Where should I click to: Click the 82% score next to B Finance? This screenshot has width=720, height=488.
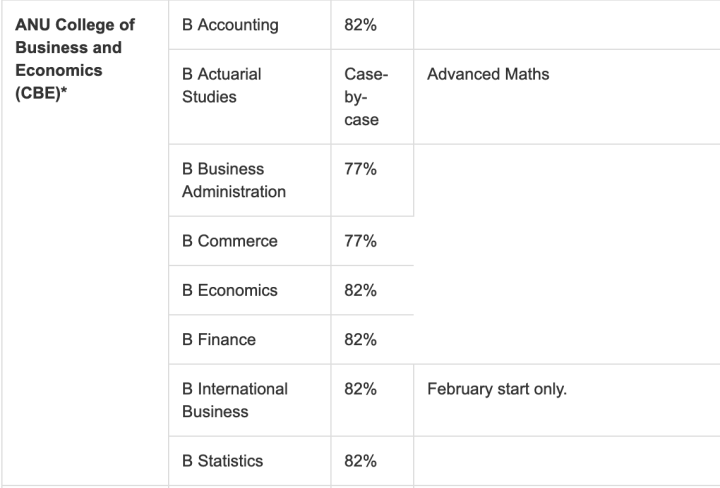(x=360, y=339)
